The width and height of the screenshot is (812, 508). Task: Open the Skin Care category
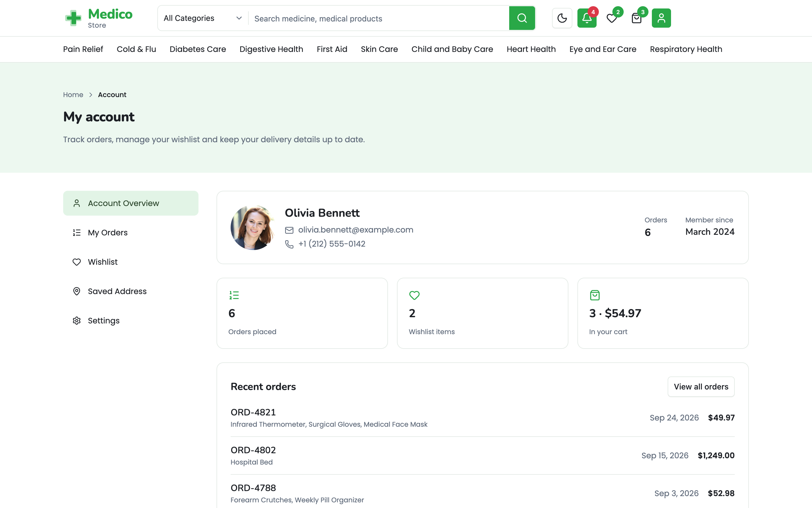pyautogui.click(x=379, y=49)
